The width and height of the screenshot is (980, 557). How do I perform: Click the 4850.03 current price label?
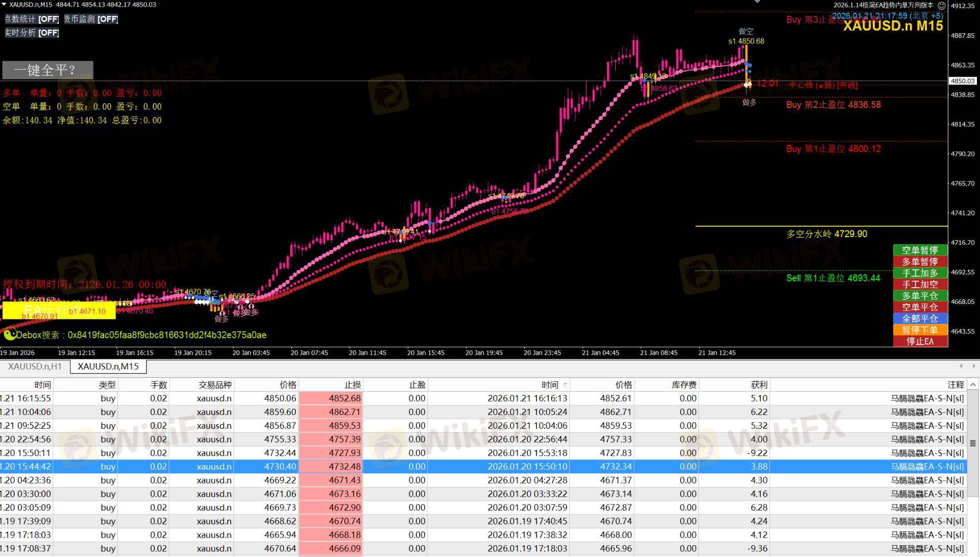[963, 81]
